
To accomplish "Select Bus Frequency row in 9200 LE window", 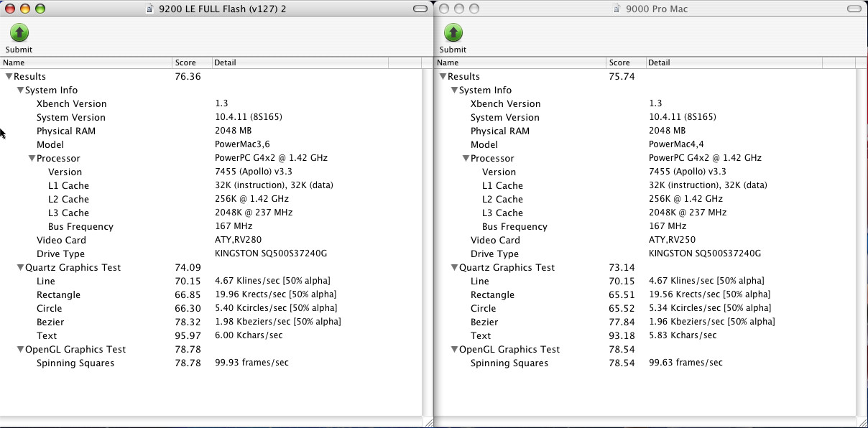I will coord(211,226).
